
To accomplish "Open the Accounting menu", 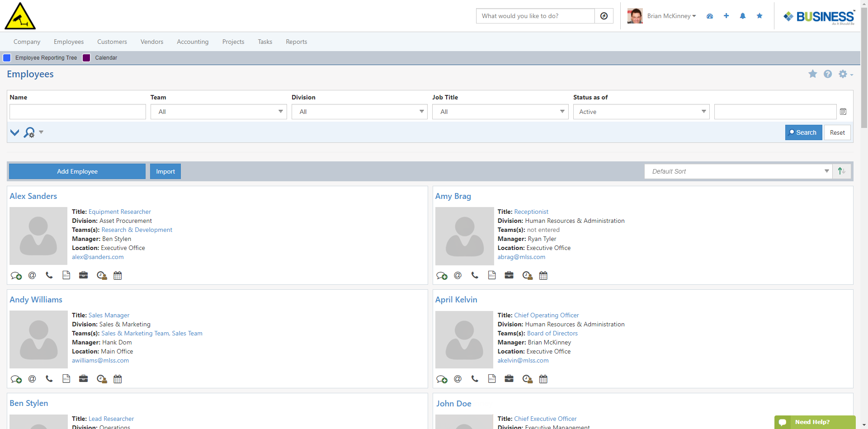I will click(193, 42).
